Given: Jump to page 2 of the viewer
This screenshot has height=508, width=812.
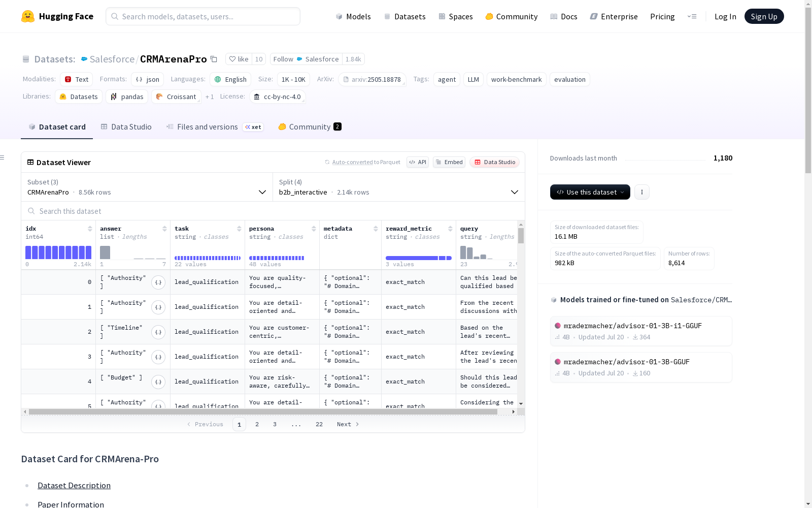Looking at the screenshot, I should coord(257,424).
